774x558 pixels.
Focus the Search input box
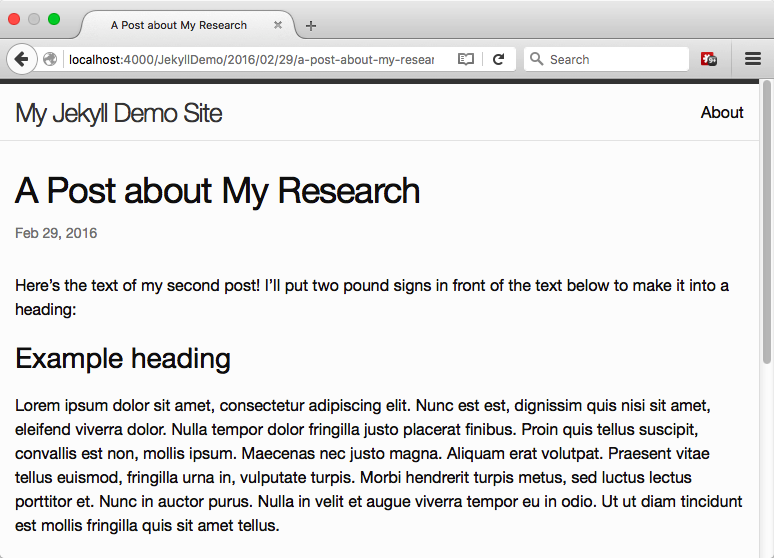pos(615,59)
